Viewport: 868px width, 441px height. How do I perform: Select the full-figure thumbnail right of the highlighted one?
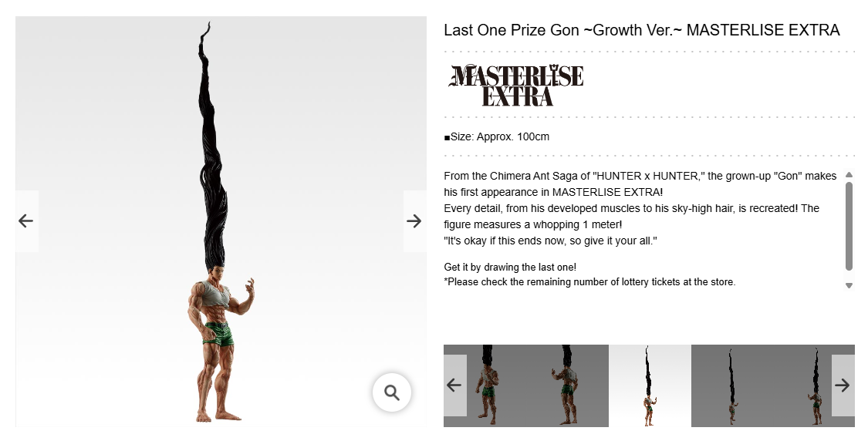coord(732,385)
